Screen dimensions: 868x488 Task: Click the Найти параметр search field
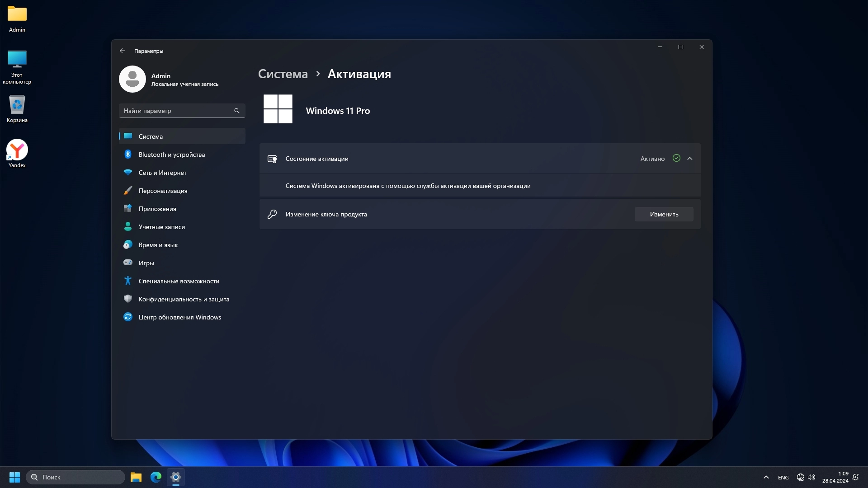pyautogui.click(x=177, y=111)
